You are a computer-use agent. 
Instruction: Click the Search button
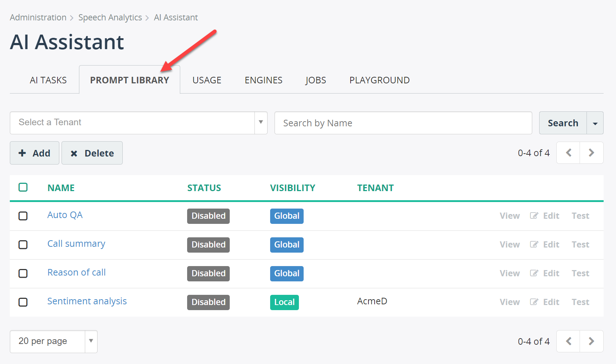[x=563, y=123]
